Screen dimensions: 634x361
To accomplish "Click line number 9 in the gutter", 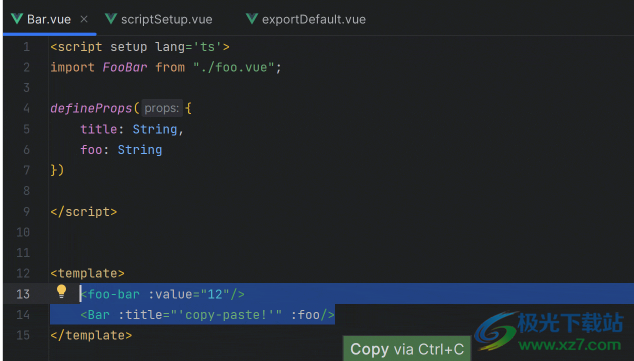I will [x=26, y=211].
